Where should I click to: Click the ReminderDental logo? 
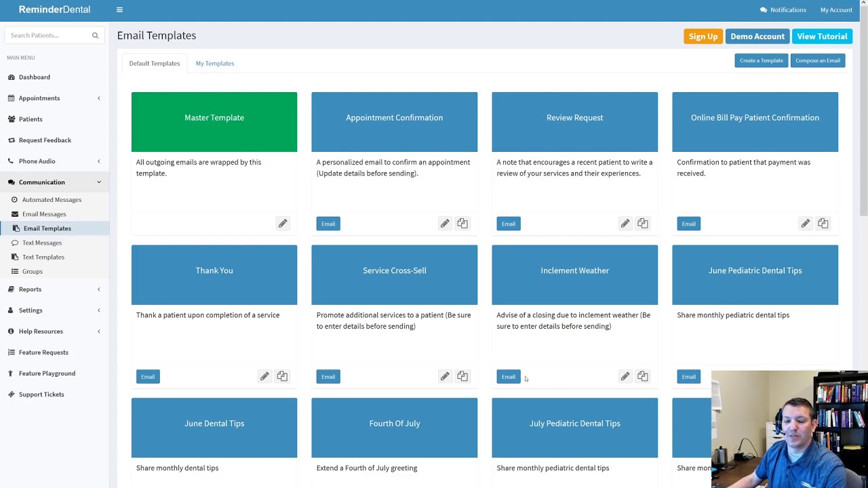pyautogui.click(x=54, y=9)
